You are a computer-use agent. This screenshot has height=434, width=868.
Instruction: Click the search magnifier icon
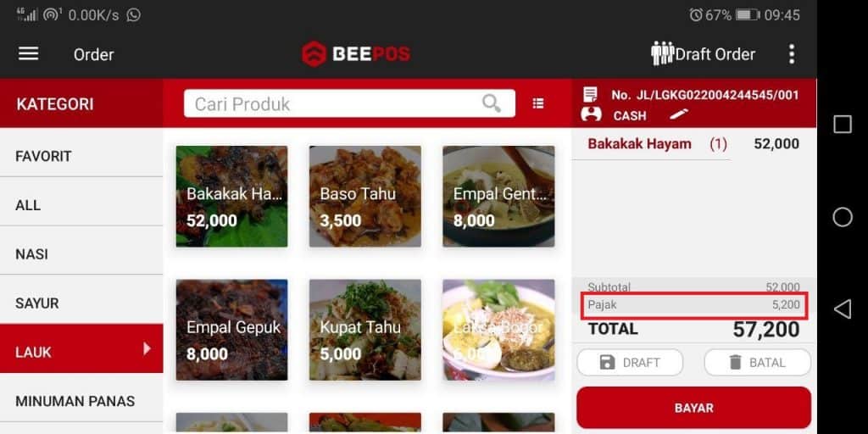[x=491, y=103]
